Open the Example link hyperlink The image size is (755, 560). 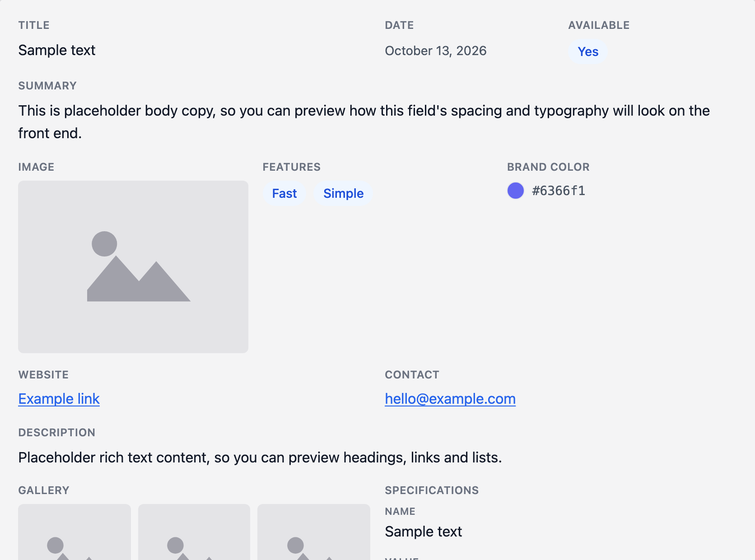point(59,399)
